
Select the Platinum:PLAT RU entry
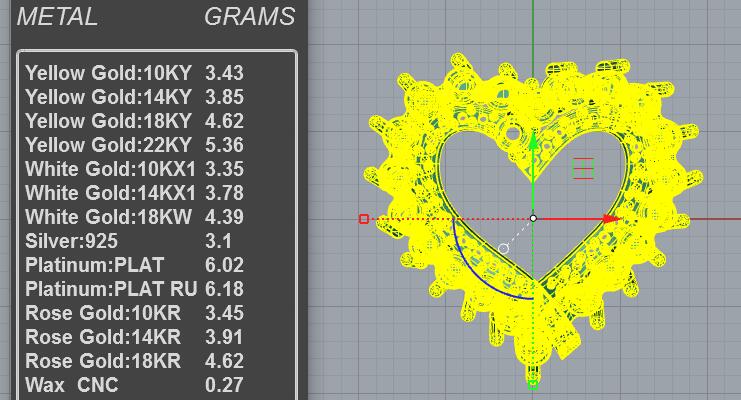point(134,288)
